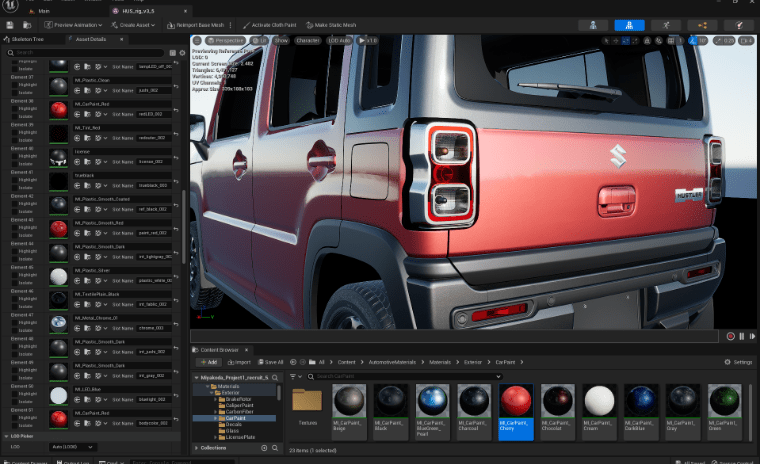Click the Element 38 red material preview swatch
Viewport: 760px width, 464px height.
click(x=59, y=110)
